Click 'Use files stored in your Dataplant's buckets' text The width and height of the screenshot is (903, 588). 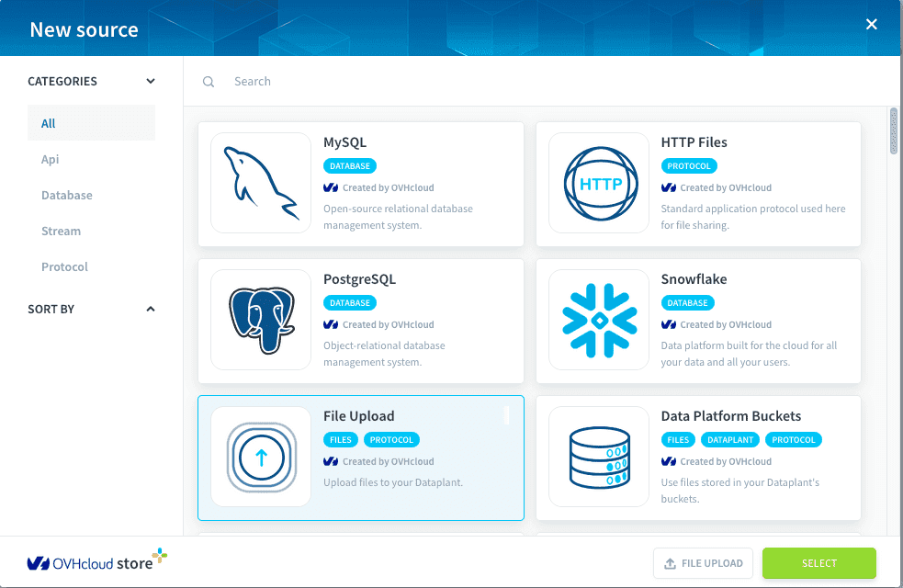coord(740,491)
